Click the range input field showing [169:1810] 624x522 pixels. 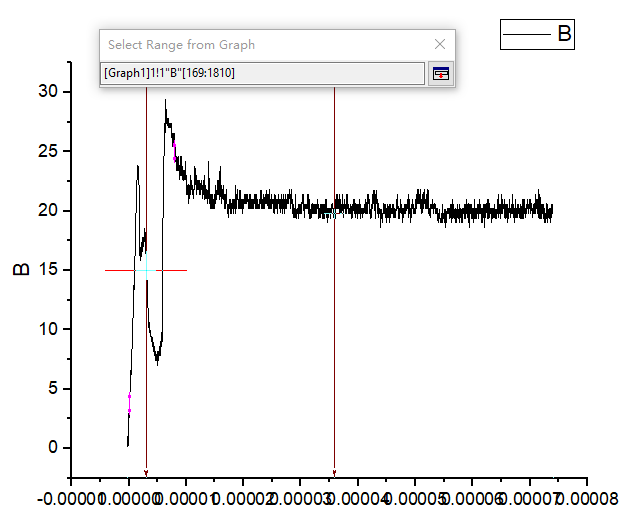pyautogui.click(x=264, y=73)
